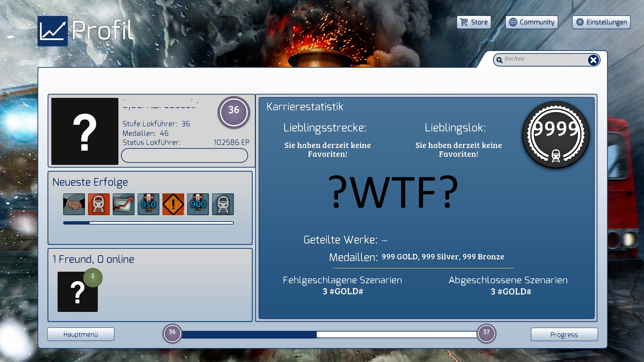Open the rising chart achievement icon
This screenshot has height=362, width=644.
[x=124, y=204]
